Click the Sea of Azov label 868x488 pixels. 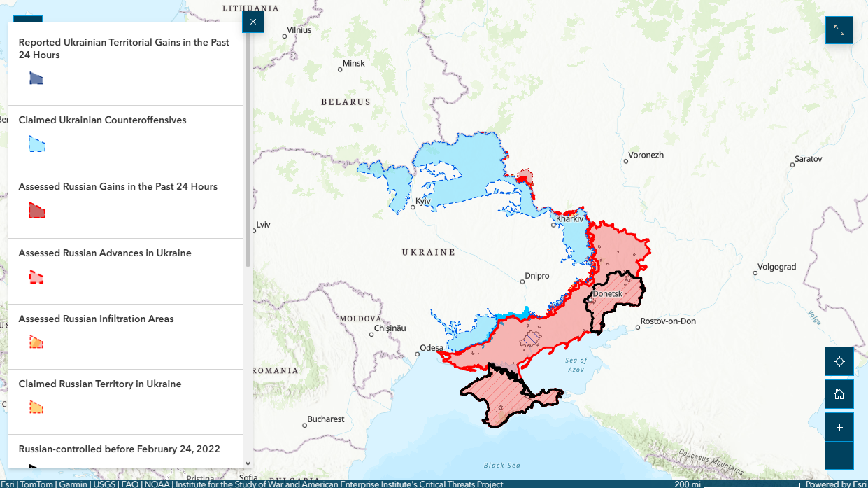(576, 364)
